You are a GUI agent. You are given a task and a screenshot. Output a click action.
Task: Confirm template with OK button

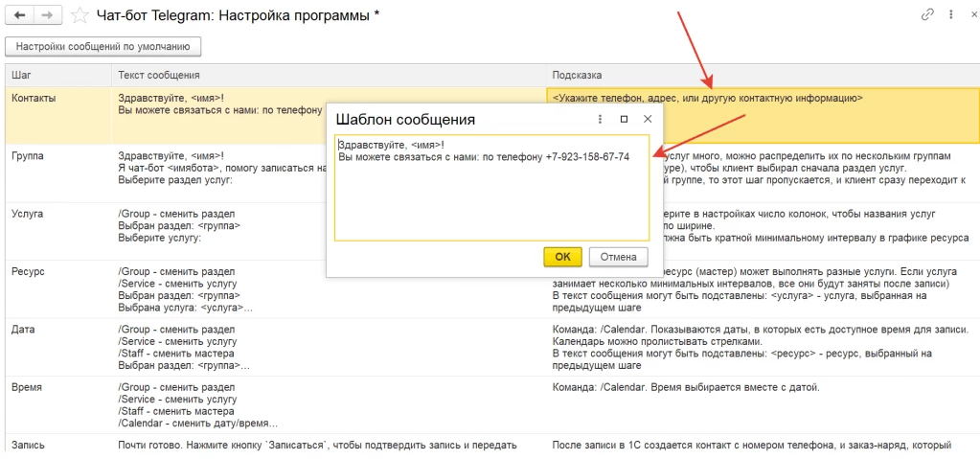tap(563, 257)
